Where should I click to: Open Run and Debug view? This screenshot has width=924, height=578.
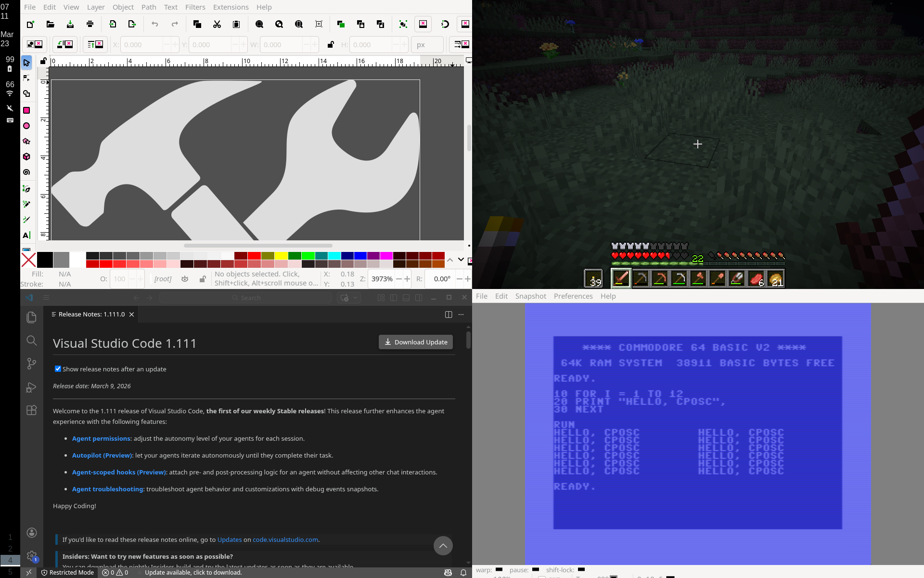click(x=31, y=387)
